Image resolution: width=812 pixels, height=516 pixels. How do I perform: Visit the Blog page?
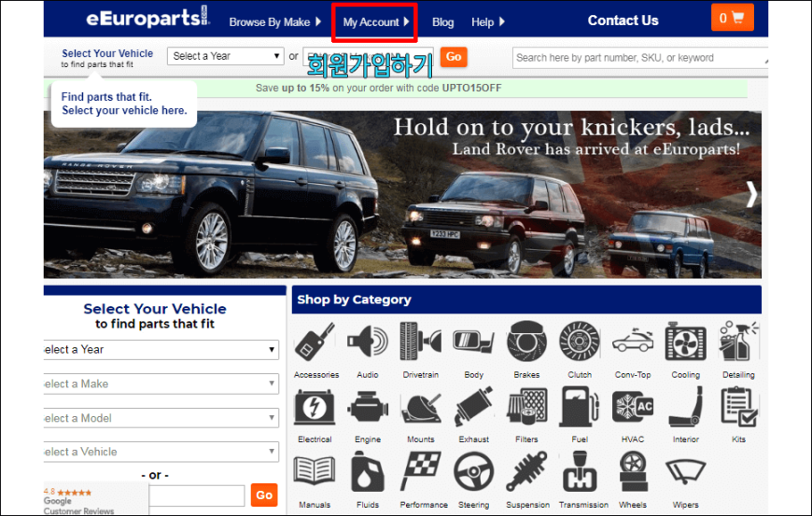point(442,22)
